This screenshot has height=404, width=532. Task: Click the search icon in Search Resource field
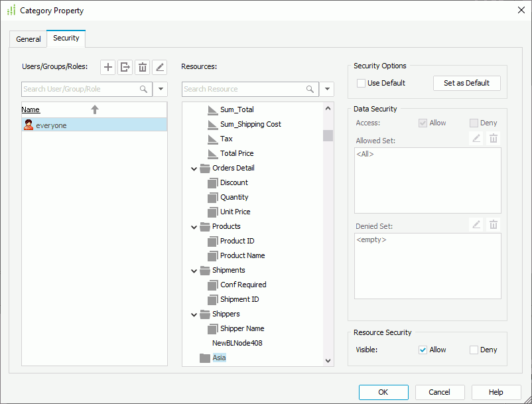point(310,89)
